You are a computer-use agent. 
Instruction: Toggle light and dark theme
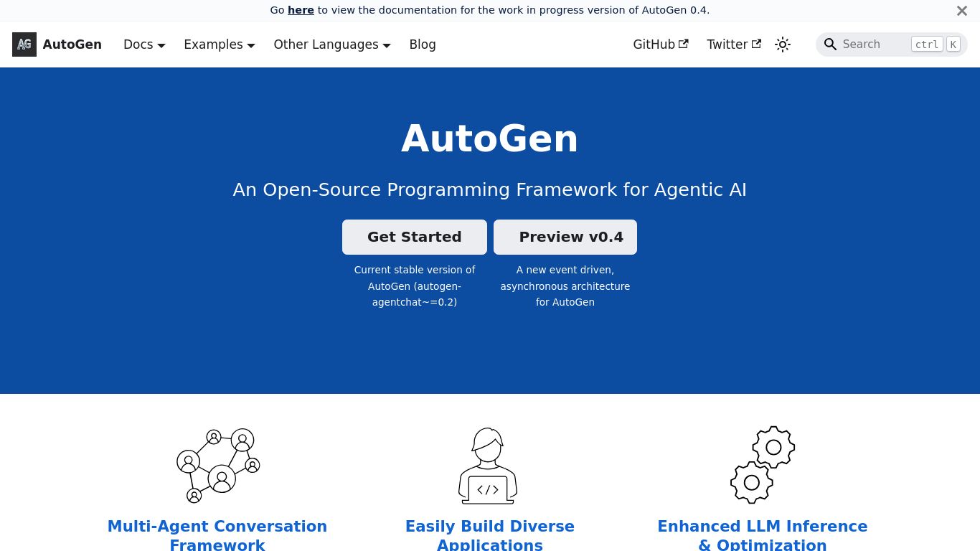[x=783, y=44]
